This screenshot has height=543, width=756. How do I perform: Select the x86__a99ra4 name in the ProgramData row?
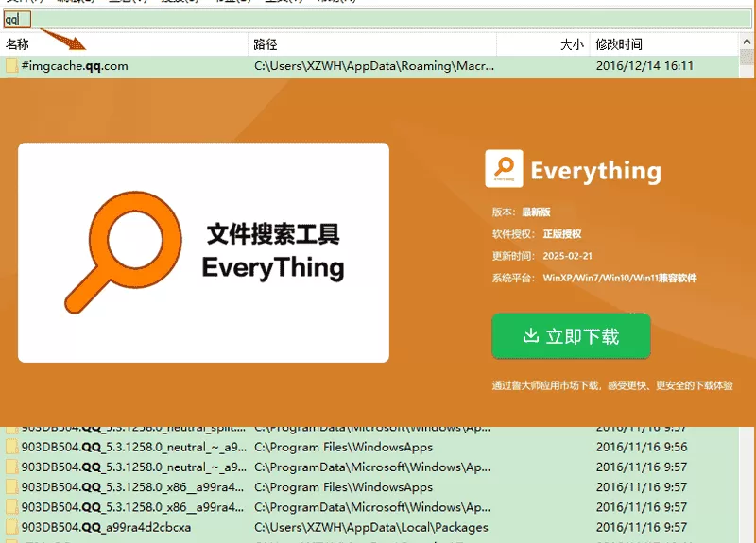point(132,507)
